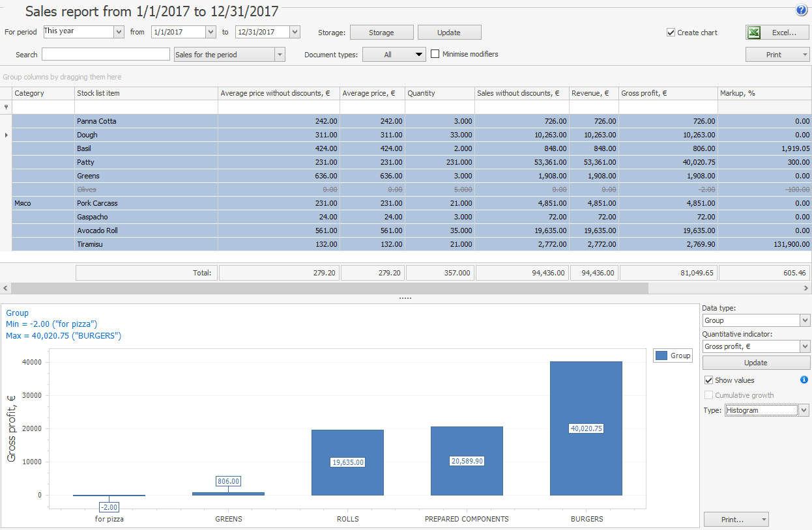
Task: Uncheck the Create chart checkbox
Action: coord(671,33)
